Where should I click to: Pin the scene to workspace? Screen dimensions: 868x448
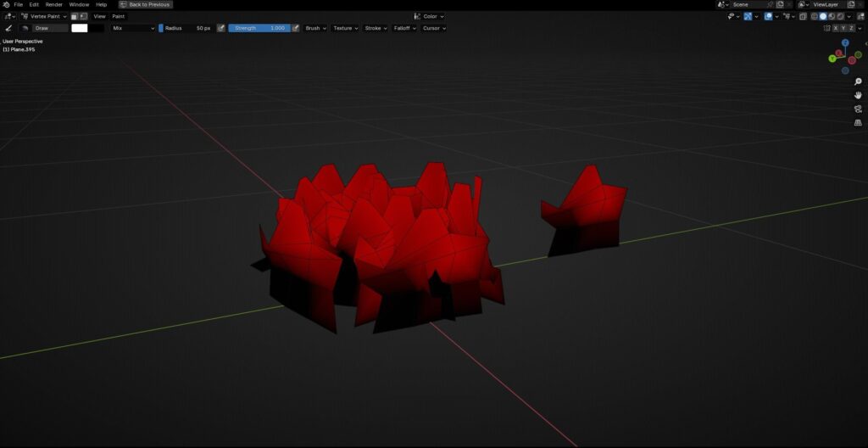[770, 4]
